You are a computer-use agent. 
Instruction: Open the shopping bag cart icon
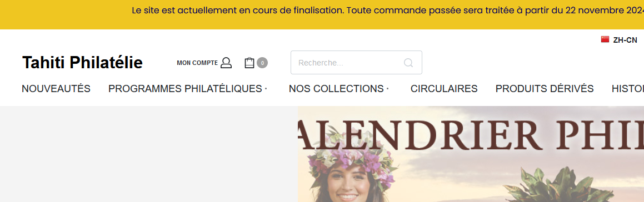249,63
